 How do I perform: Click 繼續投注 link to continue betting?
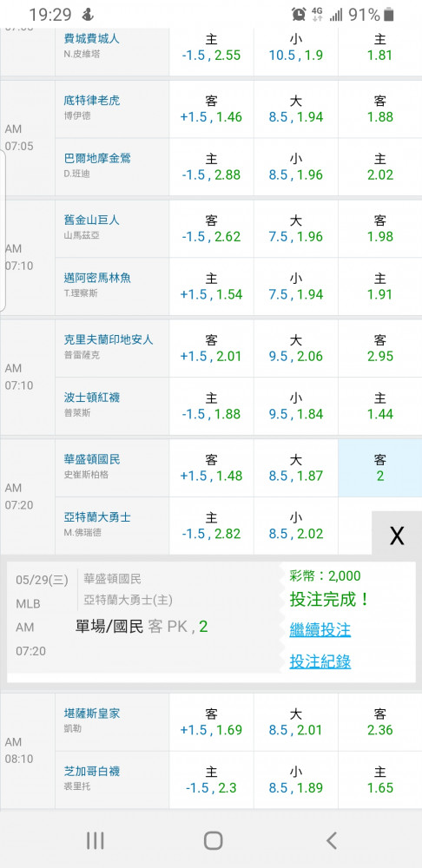[x=320, y=629]
